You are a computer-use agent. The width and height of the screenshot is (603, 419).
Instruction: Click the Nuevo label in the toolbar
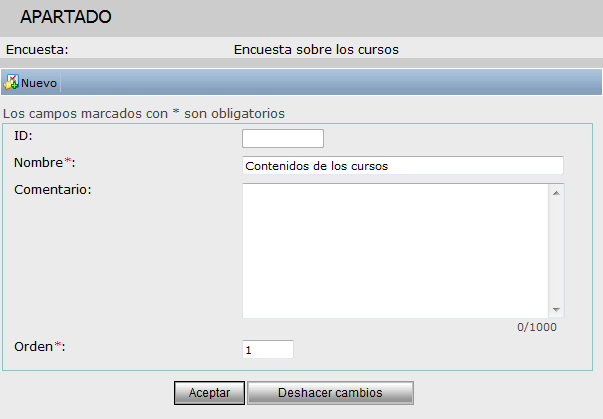[x=39, y=83]
